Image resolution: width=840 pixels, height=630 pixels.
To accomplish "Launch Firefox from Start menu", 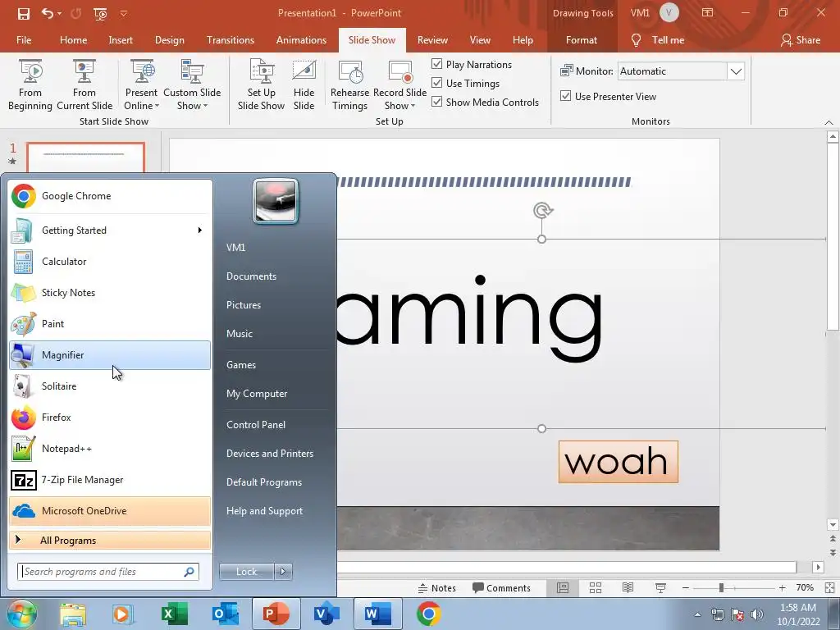I will coord(110,418).
